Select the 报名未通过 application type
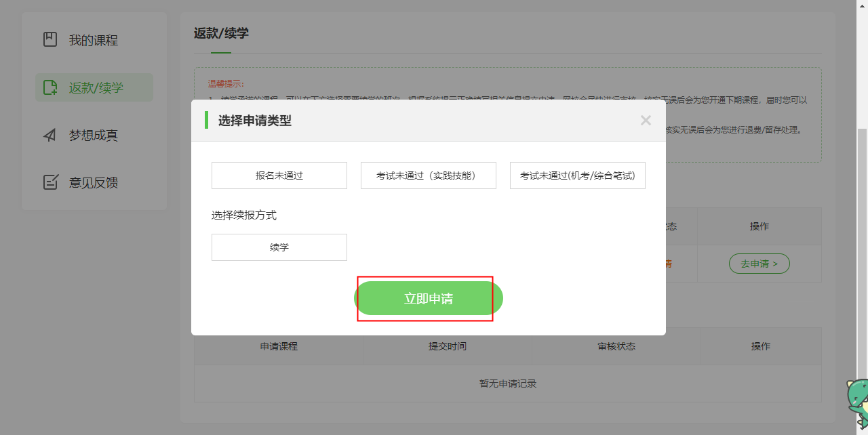Screen dimensions: 868x435 (x=279, y=175)
